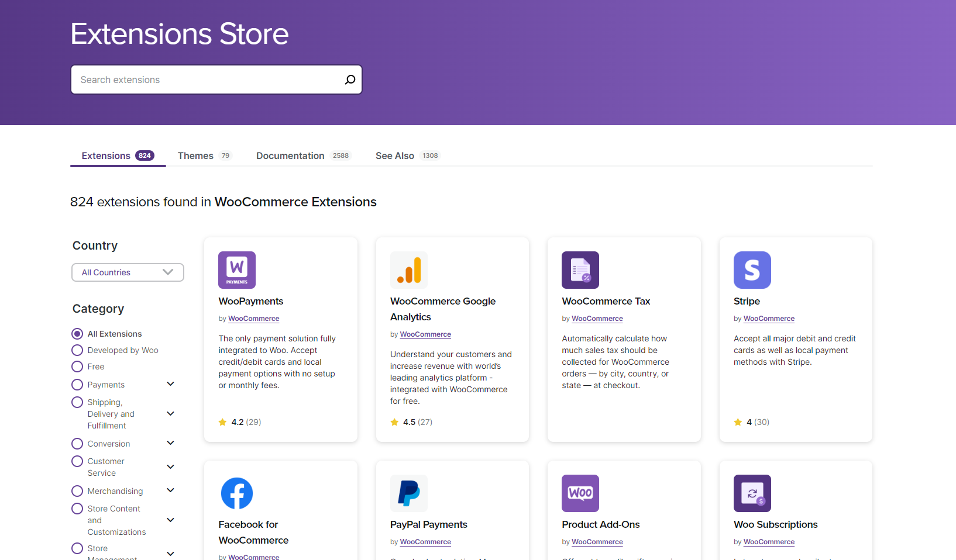This screenshot has width=956, height=560.
Task: Select the Payments category radio
Action: click(77, 385)
